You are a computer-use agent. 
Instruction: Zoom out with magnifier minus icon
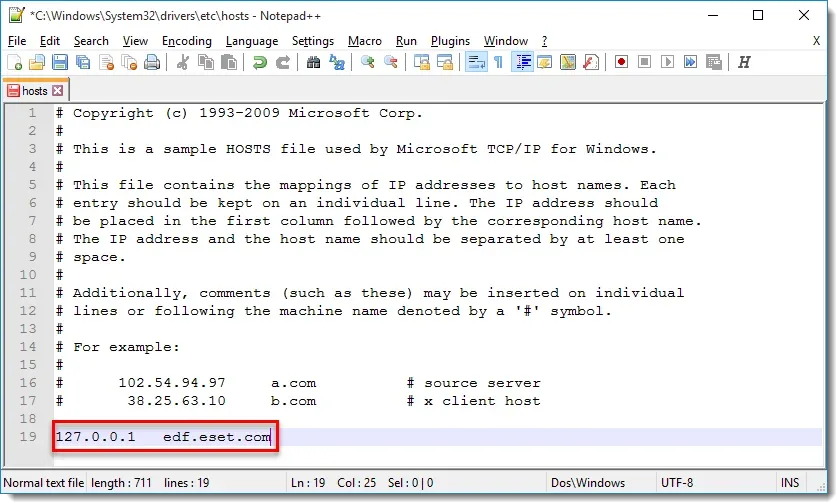point(391,62)
